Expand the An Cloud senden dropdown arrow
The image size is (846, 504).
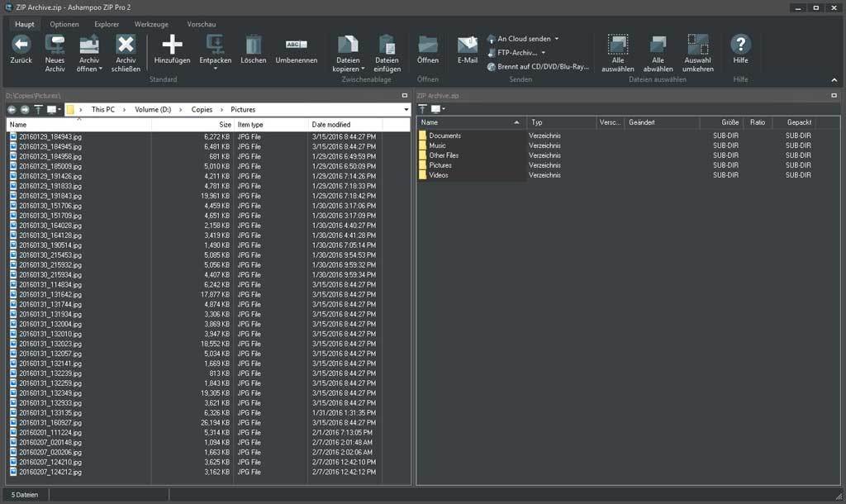coord(557,39)
